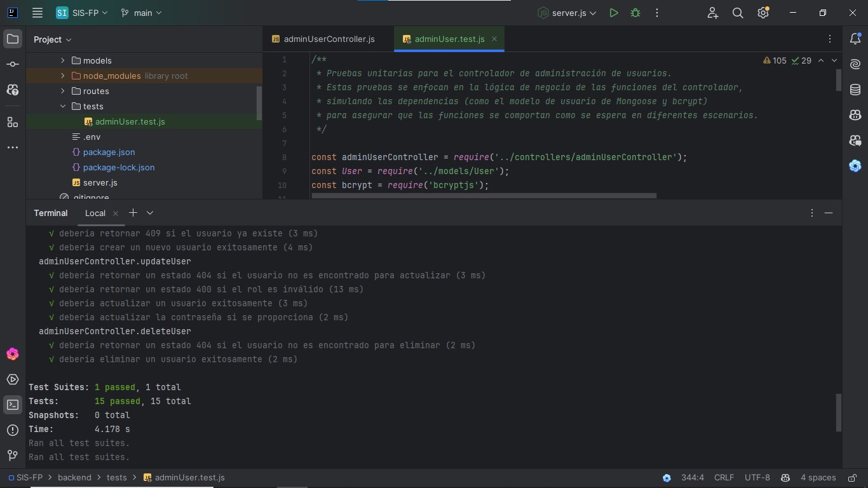Click the blue assistant icon in right sidebar
Viewport: 868px width, 488px height.
tap(855, 166)
